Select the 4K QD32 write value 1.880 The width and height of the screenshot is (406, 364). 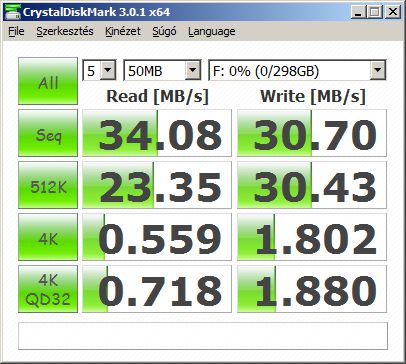pos(312,289)
